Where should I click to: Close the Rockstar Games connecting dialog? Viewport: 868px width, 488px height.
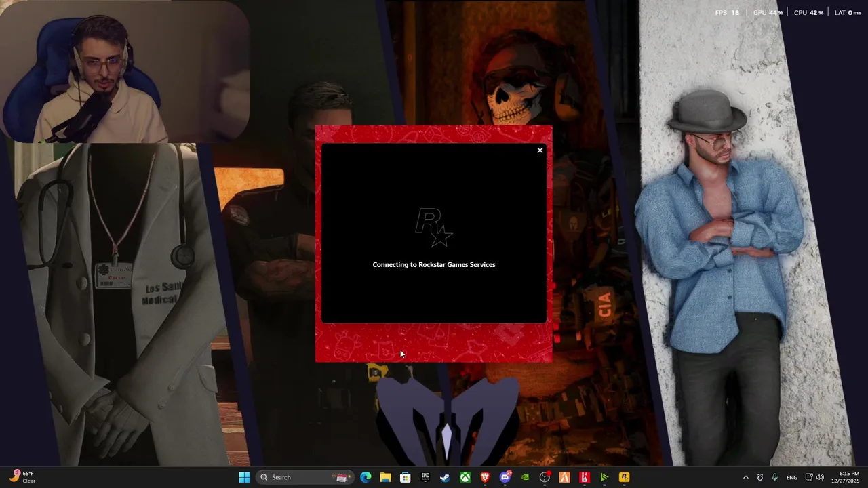click(x=540, y=150)
